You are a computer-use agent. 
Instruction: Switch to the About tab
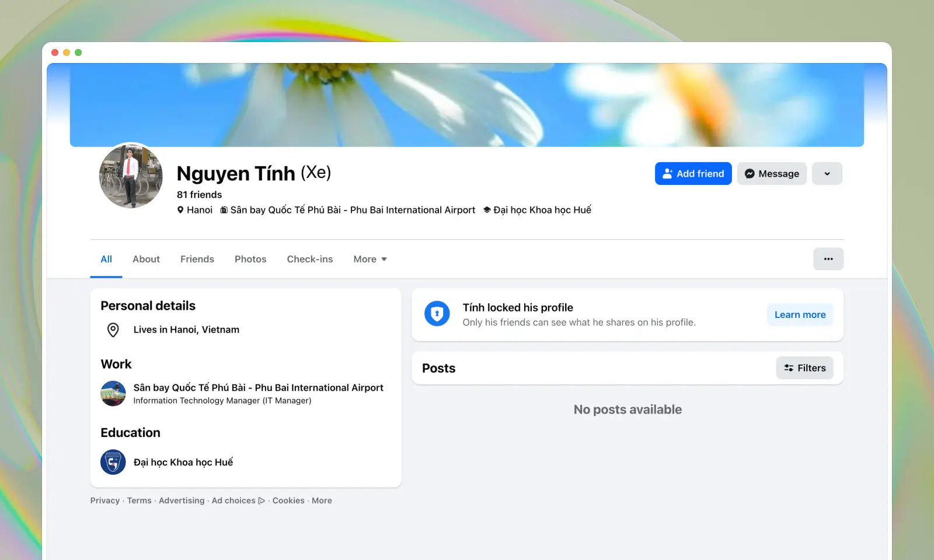(146, 259)
